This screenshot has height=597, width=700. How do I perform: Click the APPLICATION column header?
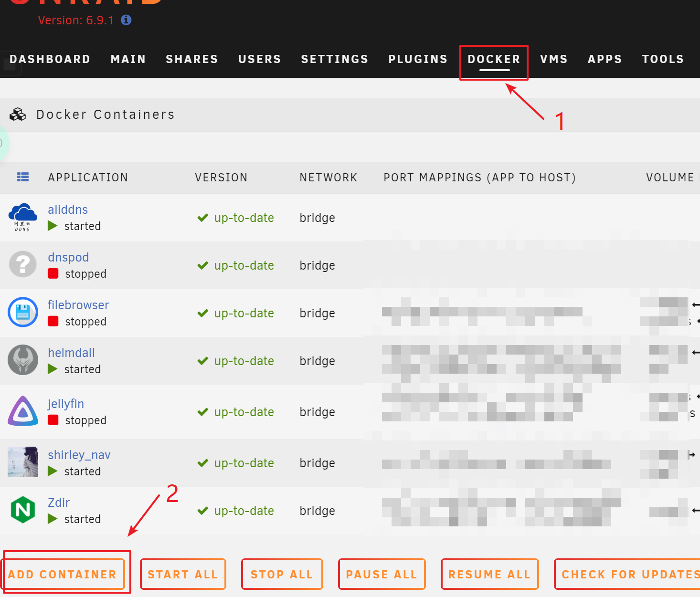pos(88,178)
